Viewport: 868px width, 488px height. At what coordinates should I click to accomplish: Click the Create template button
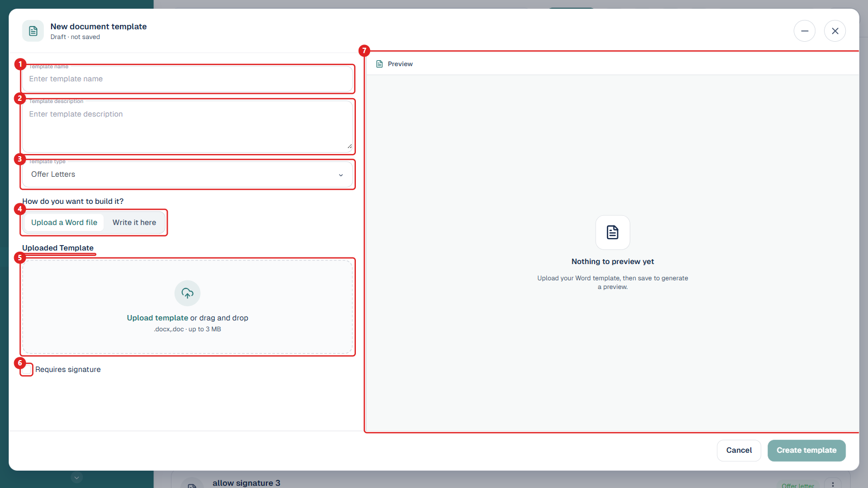[807, 451]
